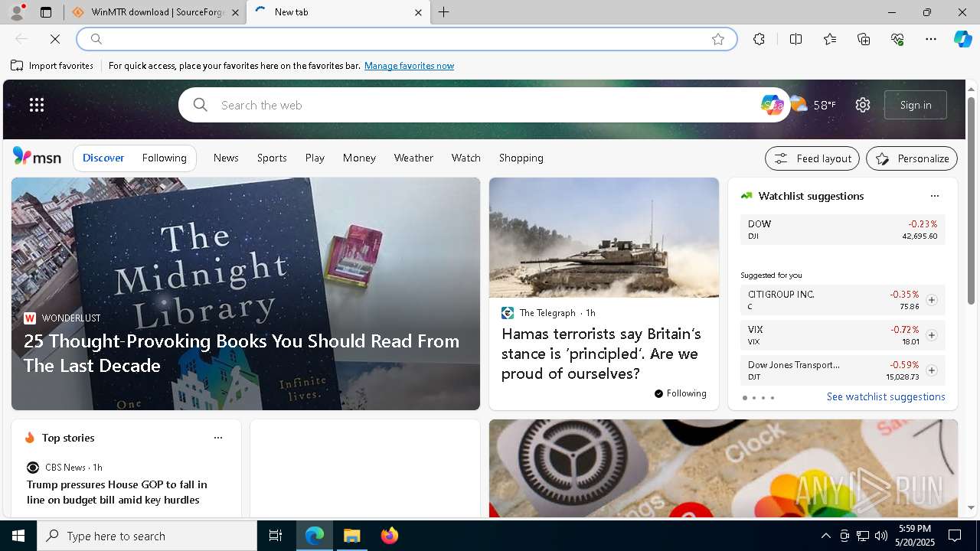Toggle split screen icon
Viewport: 980px width, 551px height.
[x=795, y=39]
